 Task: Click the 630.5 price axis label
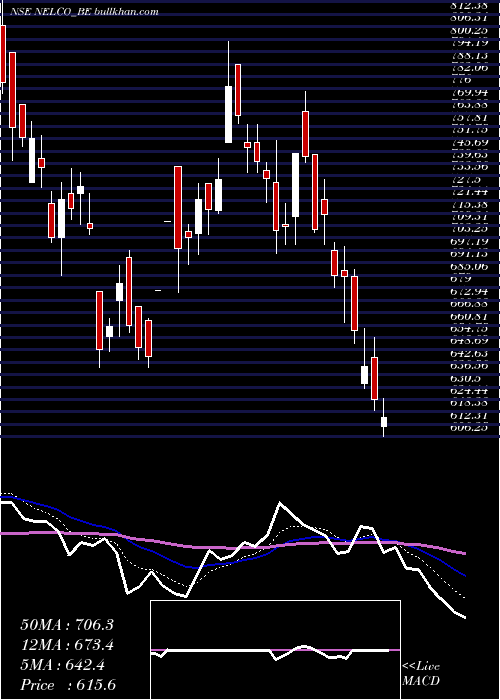tap(467, 378)
